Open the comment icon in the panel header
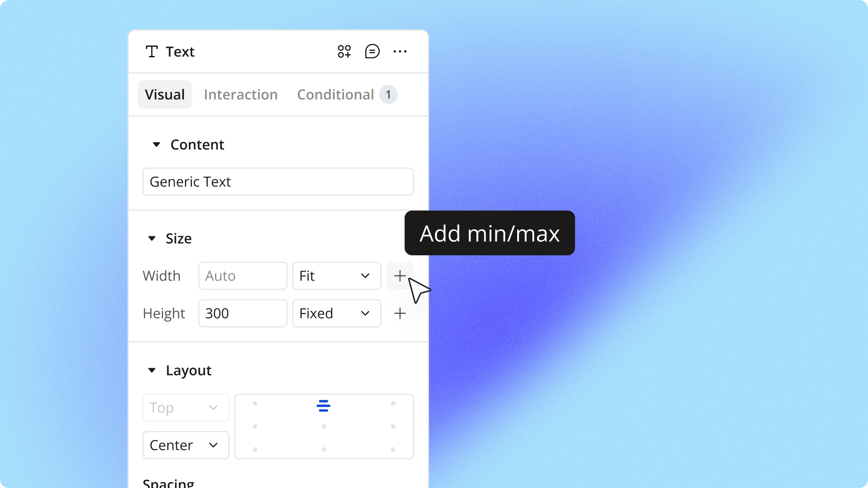868x488 pixels. [x=372, y=51]
